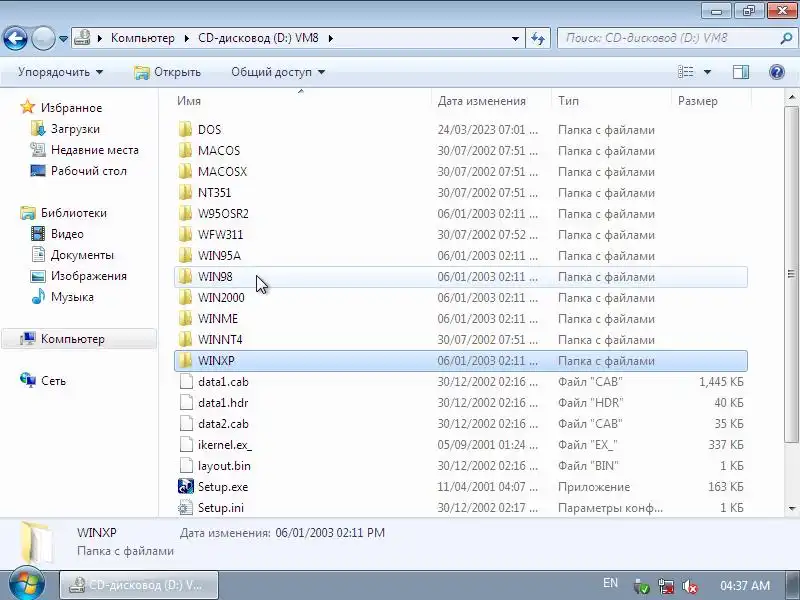
Task: Select the DOS folder icon
Action: pyautogui.click(x=186, y=129)
